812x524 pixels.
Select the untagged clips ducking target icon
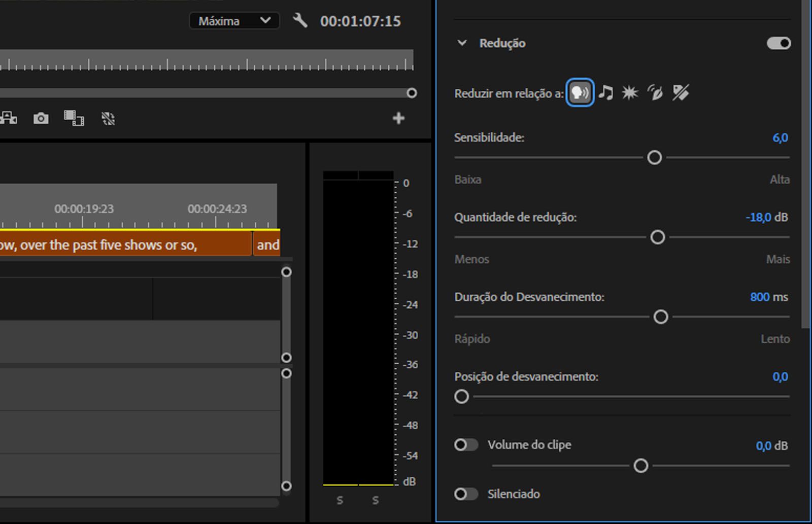(x=681, y=92)
